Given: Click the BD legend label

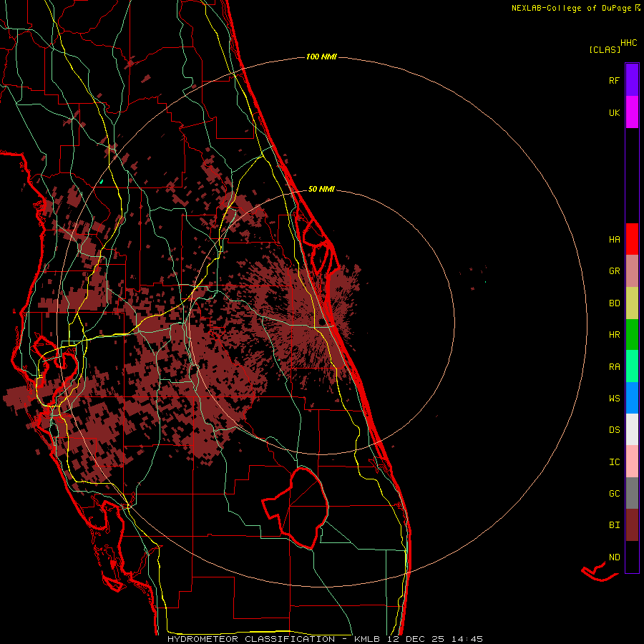Looking at the screenshot, I should (614, 303).
